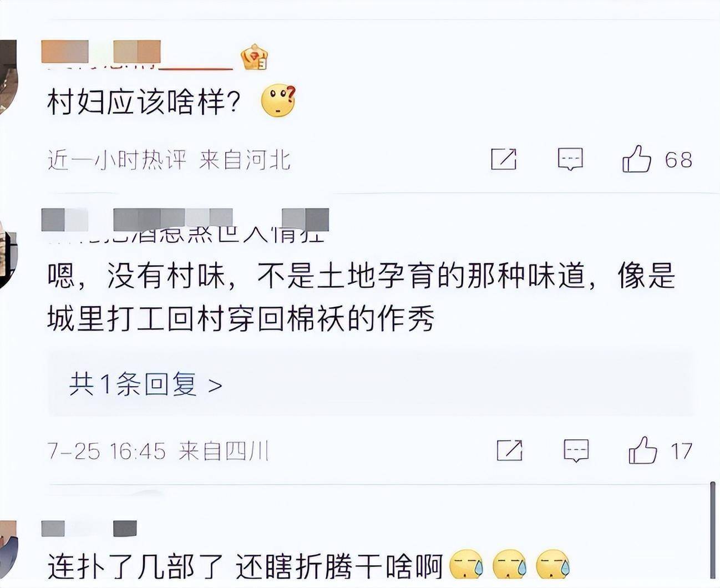The height and width of the screenshot is (588, 720).
Task: Click the chevron next to 共1条回复
Action: click(x=215, y=385)
